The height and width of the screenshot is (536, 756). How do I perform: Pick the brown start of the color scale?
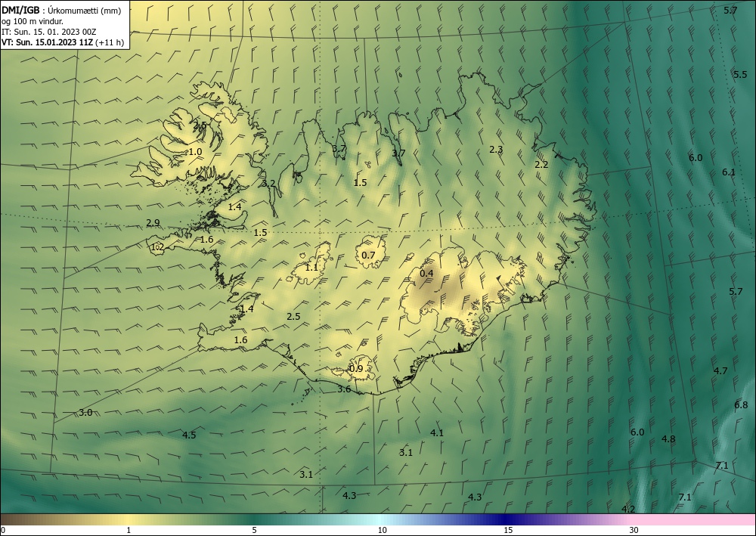pos(20,519)
